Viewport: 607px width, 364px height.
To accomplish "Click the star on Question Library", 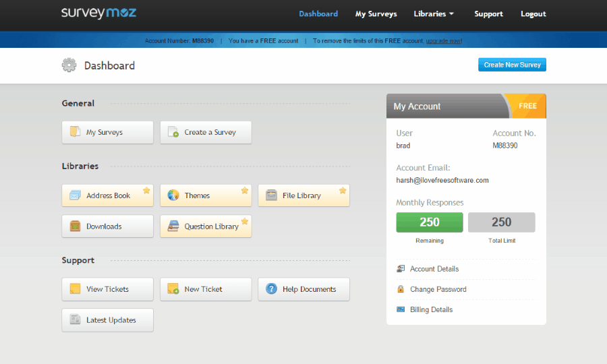I will pyautogui.click(x=245, y=221).
